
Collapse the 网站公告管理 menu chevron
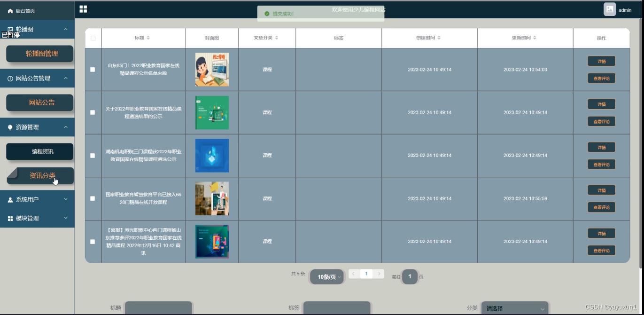[x=66, y=78]
